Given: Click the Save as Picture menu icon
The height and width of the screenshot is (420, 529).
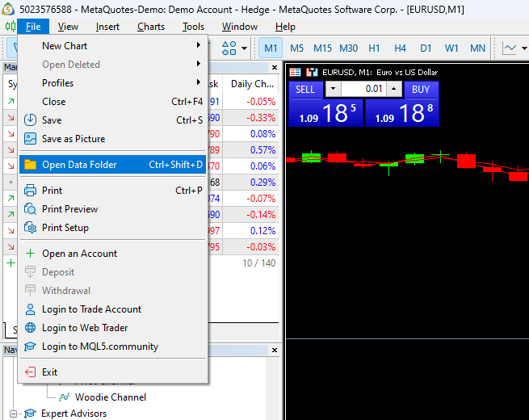Looking at the screenshot, I should tap(30, 139).
